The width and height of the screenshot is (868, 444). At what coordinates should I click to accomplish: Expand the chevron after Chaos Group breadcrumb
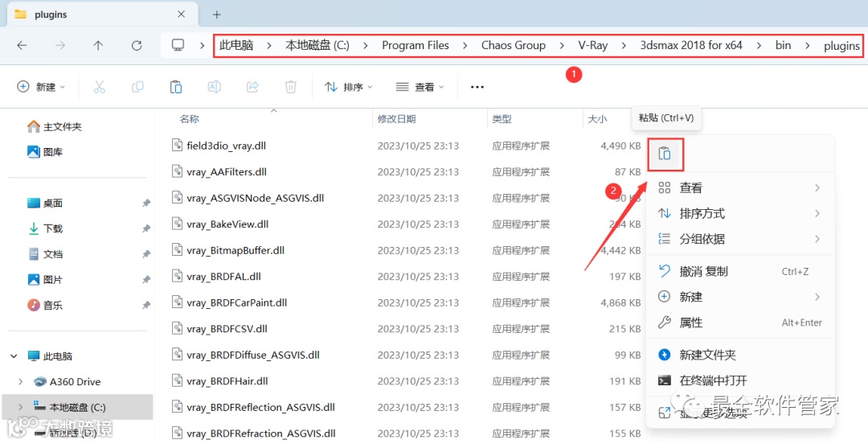tap(563, 46)
